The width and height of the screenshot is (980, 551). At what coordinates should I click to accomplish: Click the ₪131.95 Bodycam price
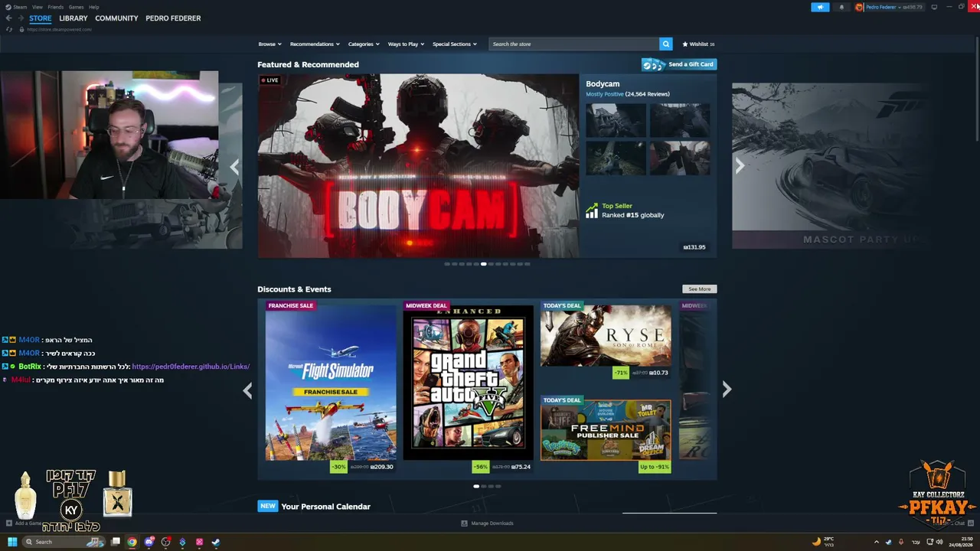coord(694,247)
